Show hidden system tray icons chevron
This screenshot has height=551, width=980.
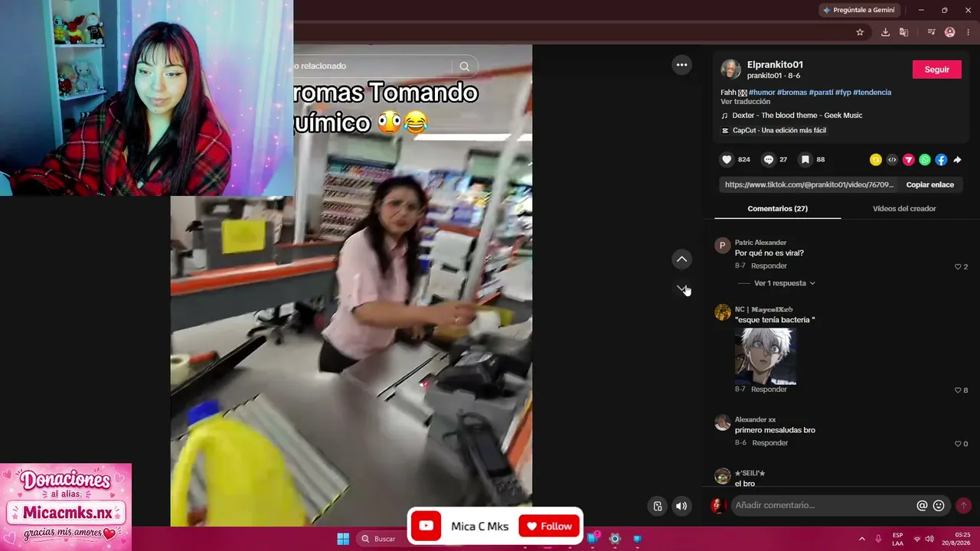[x=861, y=539]
